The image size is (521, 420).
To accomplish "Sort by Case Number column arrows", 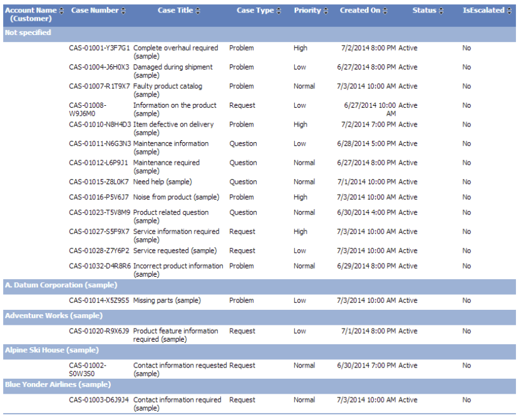I will (123, 11).
